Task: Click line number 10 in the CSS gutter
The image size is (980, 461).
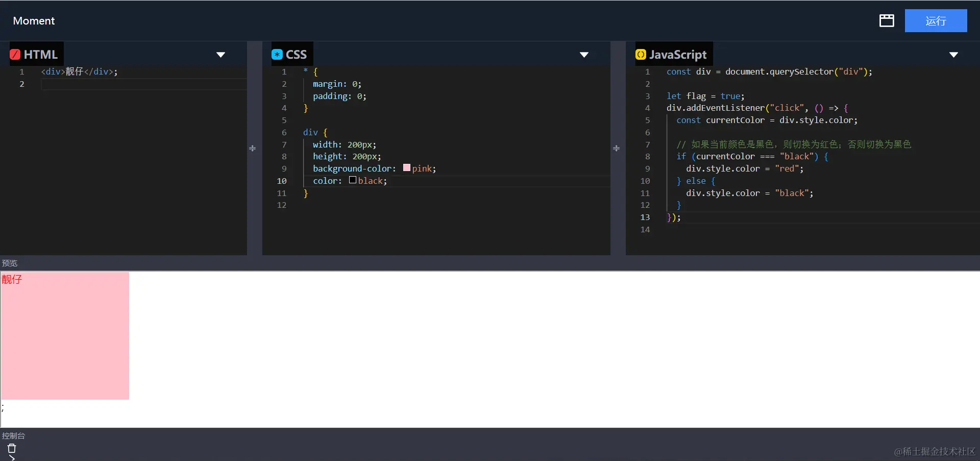Action: [282, 181]
